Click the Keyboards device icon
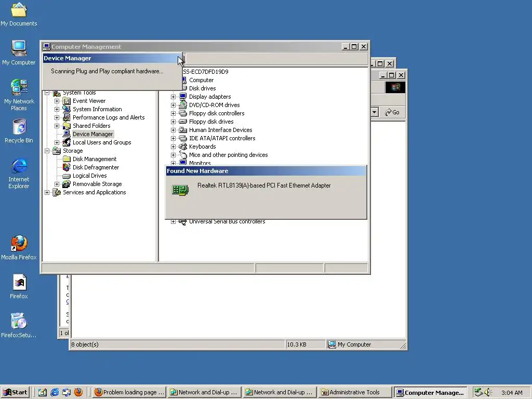The height and width of the screenshot is (399, 532). [183, 147]
